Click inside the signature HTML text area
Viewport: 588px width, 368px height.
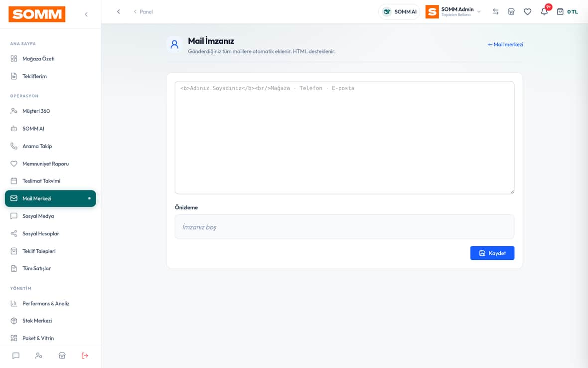pos(344,137)
